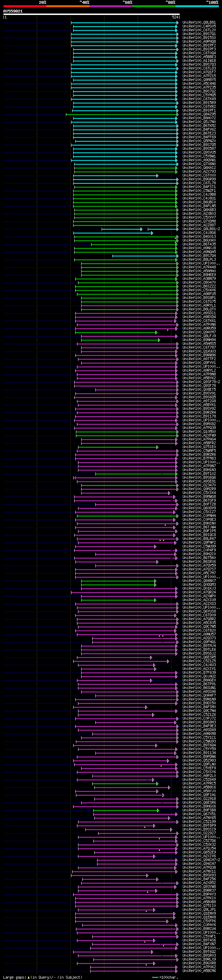
Task: Click the hit label UniRef100_A5BBE3
Action: [x=199, y=57]
